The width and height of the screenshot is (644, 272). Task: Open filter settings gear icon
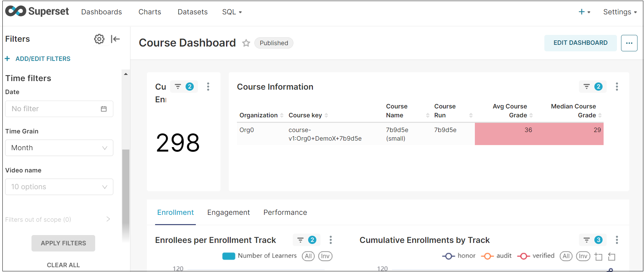pos(99,39)
